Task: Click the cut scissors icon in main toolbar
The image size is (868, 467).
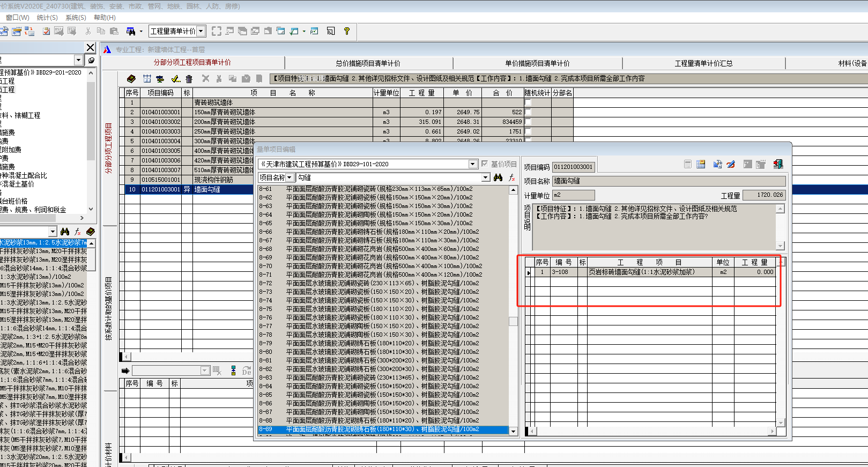Action: (x=88, y=31)
